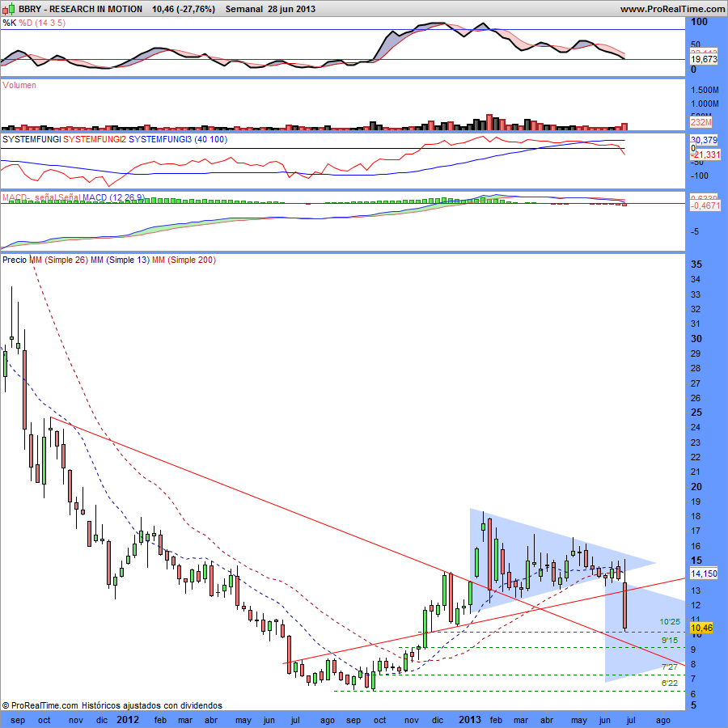
Task: Click the price change 10,46 (-27,76%)
Action: [184, 9]
